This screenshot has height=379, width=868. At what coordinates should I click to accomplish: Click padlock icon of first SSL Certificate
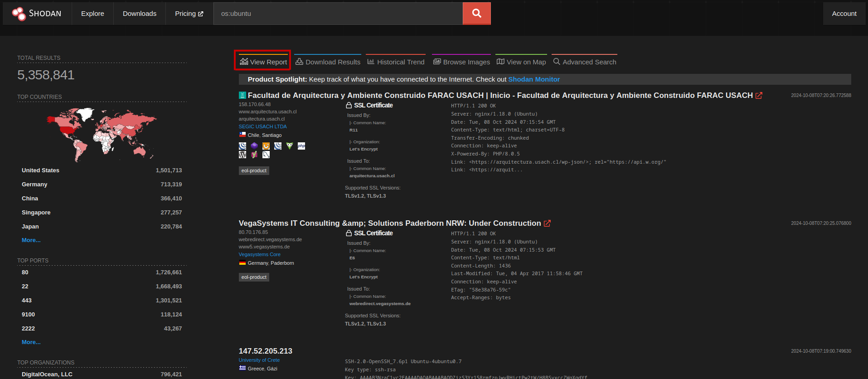pos(349,105)
